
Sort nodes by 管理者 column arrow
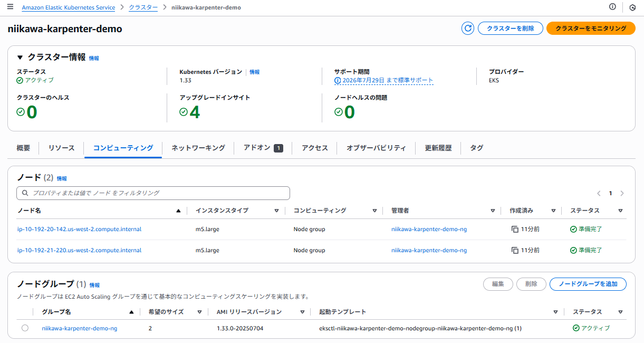[x=493, y=211]
